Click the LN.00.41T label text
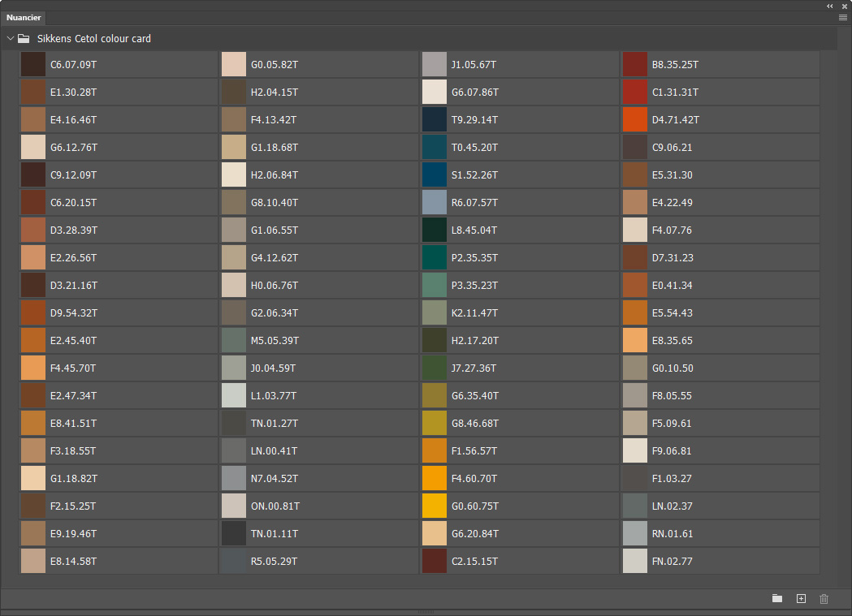Viewport: 852px width, 616px height. click(x=274, y=451)
